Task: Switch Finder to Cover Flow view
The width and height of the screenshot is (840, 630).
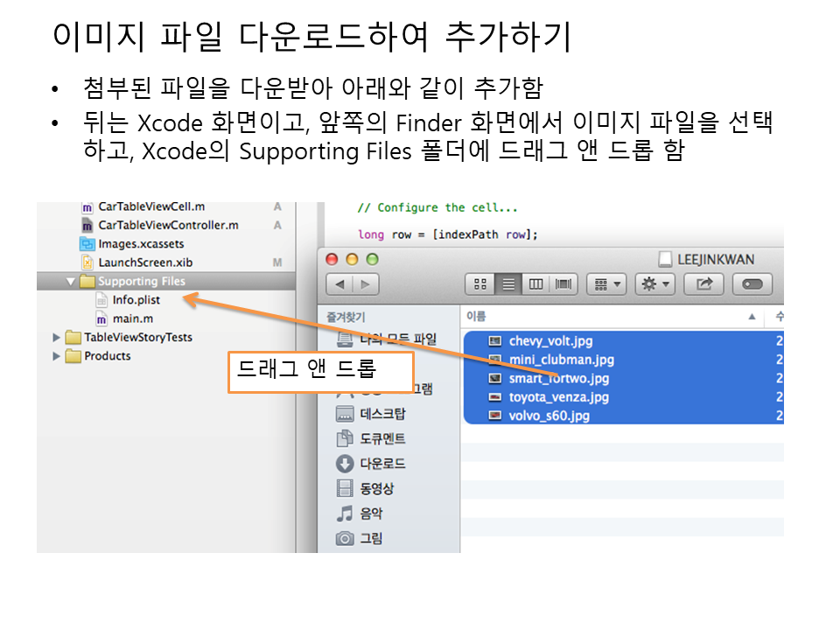Action: (563, 284)
